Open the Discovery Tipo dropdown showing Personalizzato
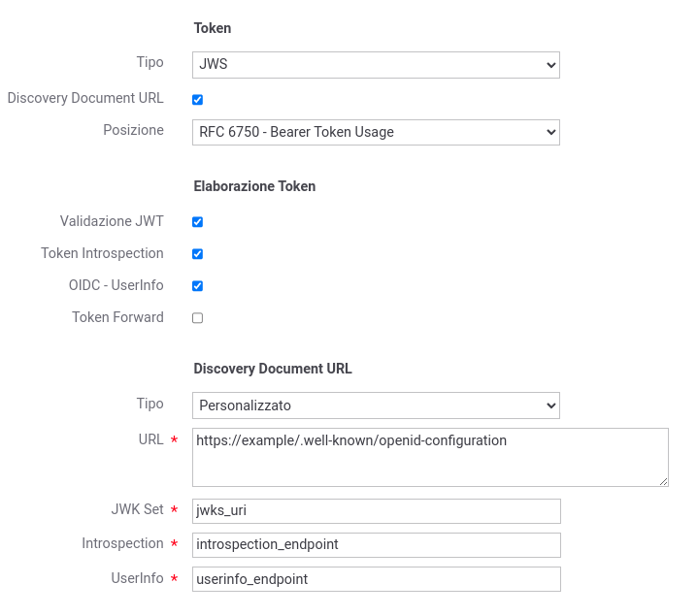 click(x=376, y=405)
